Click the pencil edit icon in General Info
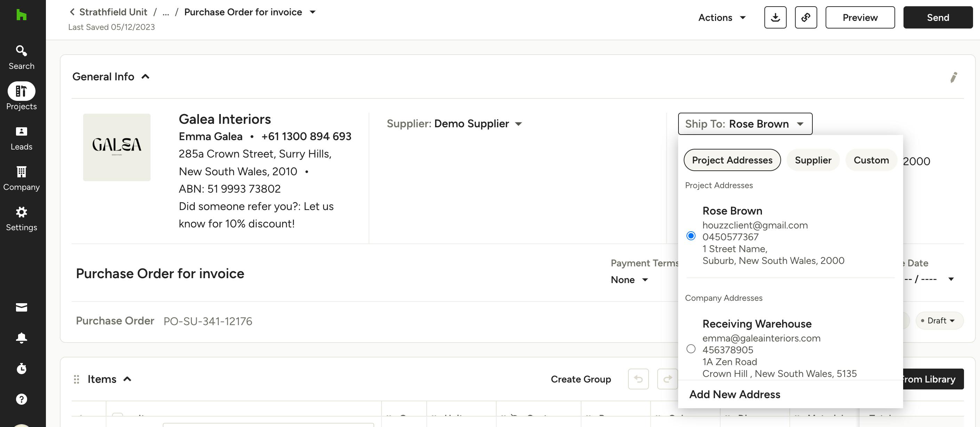This screenshot has width=980, height=427. pyautogui.click(x=953, y=77)
